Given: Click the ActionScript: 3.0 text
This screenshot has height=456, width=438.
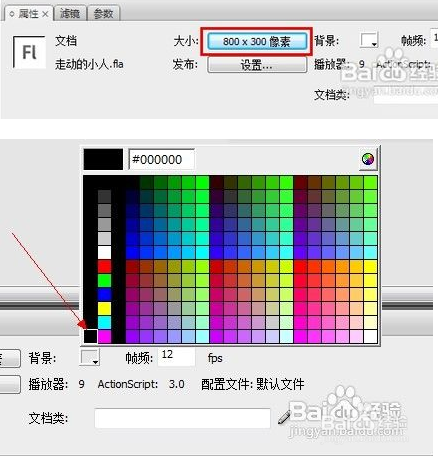Looking at the screenshot, I should coord(141,384).
